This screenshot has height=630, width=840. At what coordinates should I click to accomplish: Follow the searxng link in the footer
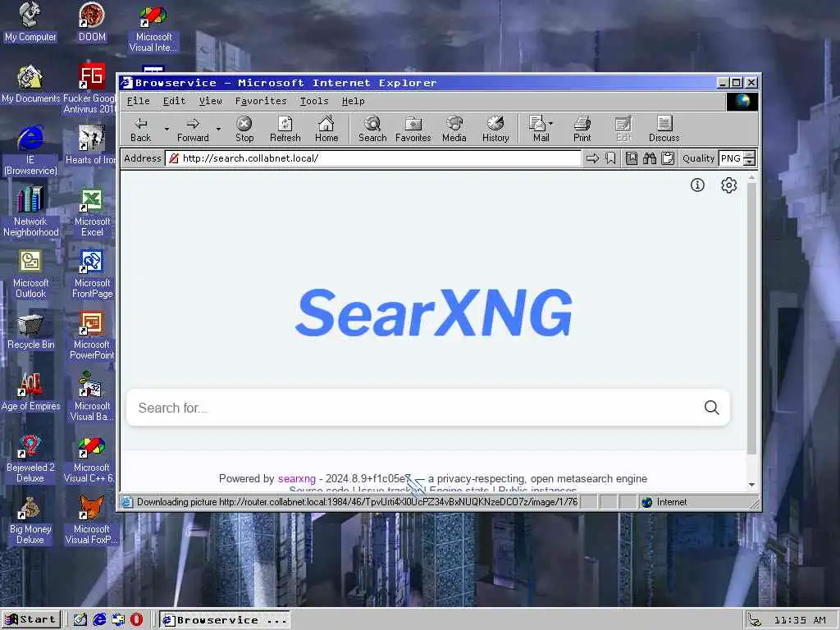coord(297,479)
